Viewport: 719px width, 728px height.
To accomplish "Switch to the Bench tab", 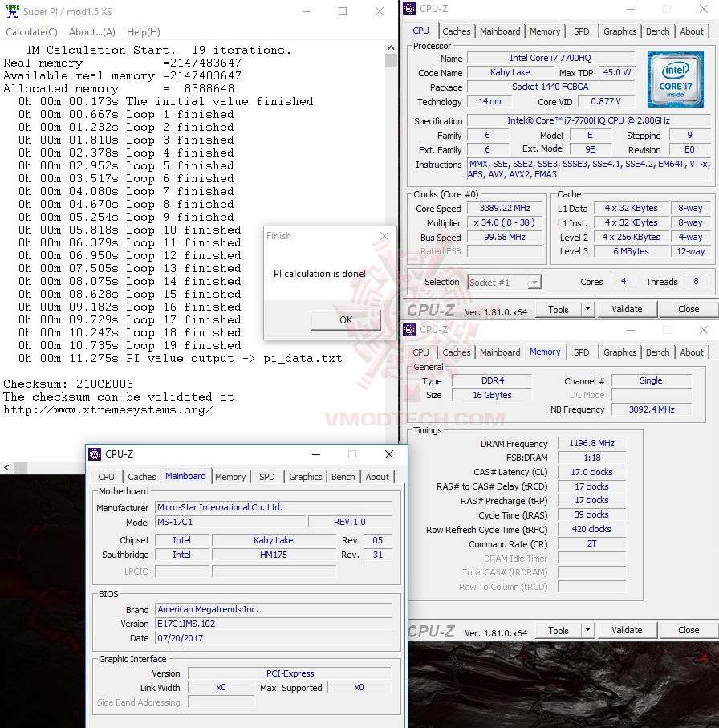I will coord(658,31).
